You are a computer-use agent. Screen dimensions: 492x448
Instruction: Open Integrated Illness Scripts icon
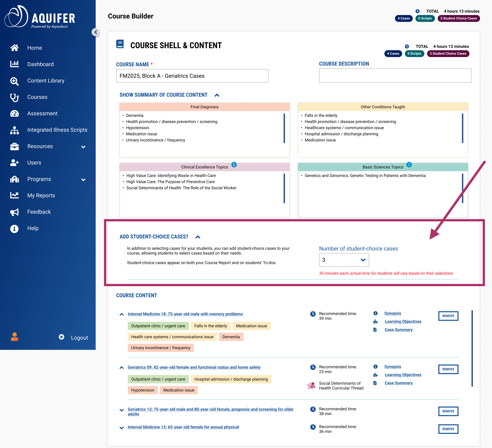14,130
